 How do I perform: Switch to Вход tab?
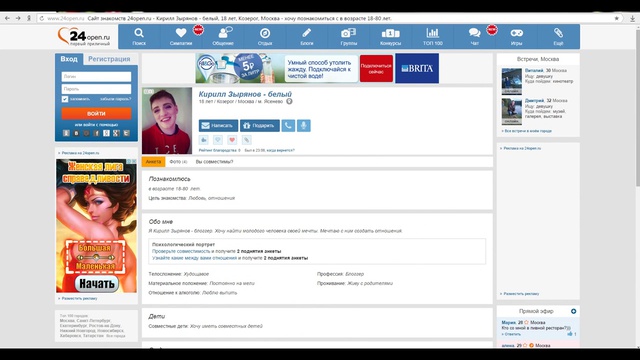[x=69, y=59]
